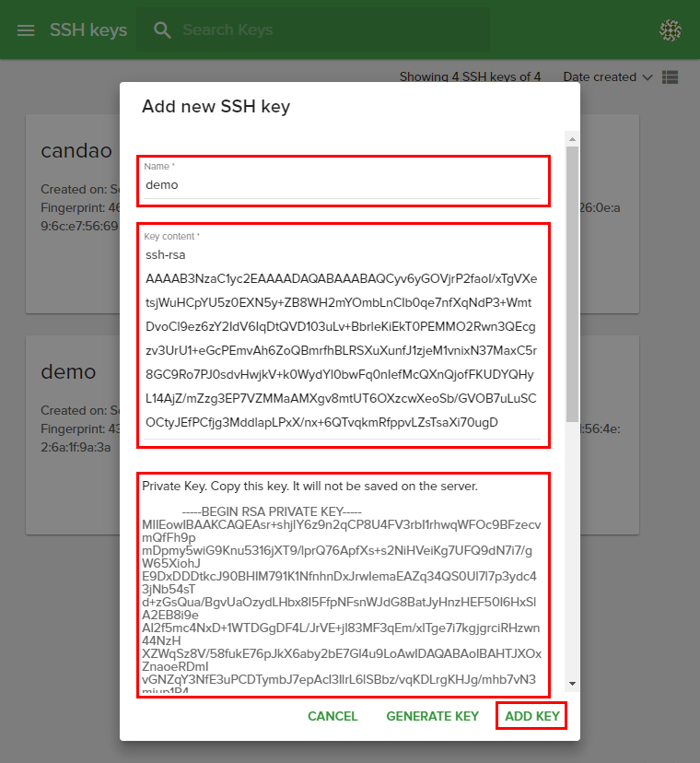The height and width of the screenshot is (763, 700).
Task: Open the hamburger navigation menu
Action: click(26, 30)
